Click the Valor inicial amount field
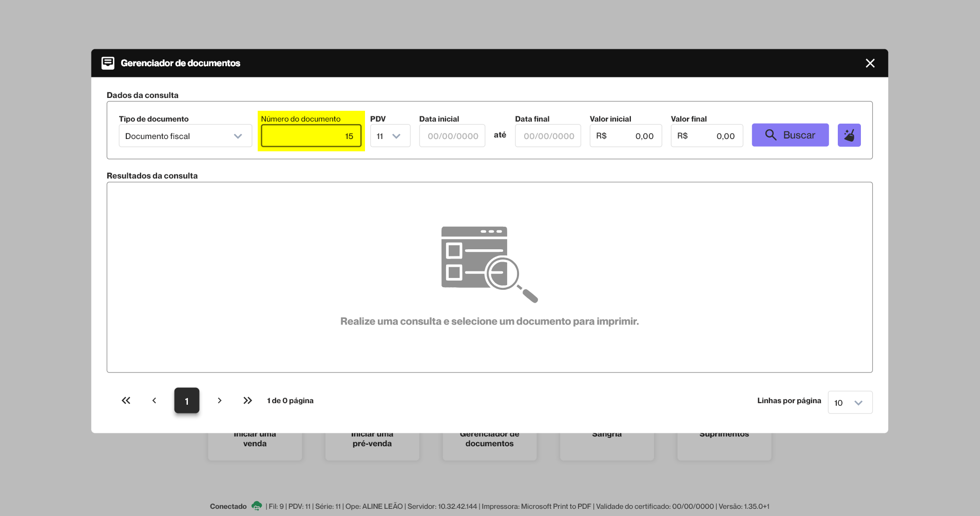 click(625, 136)
